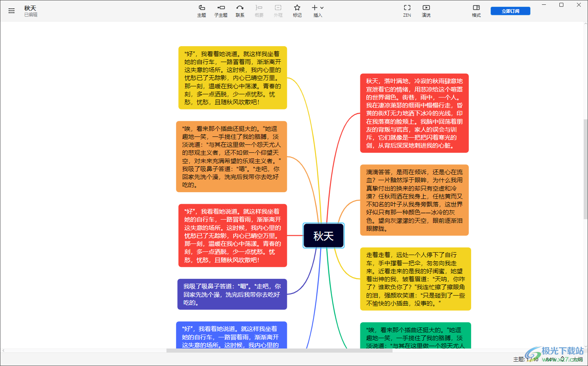Minimize the XMind window
The height and width of the screenshot is (366, 588).
pos(544,5)
